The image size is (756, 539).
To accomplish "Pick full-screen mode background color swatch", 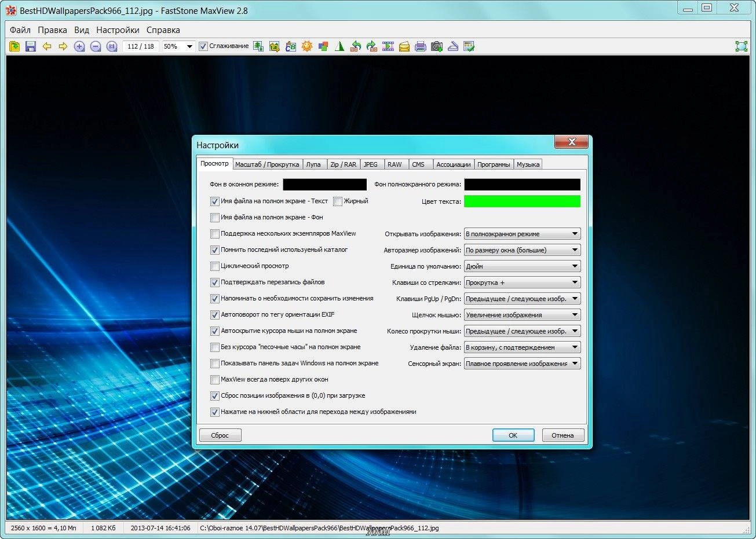I will click(x=522, y=185).
